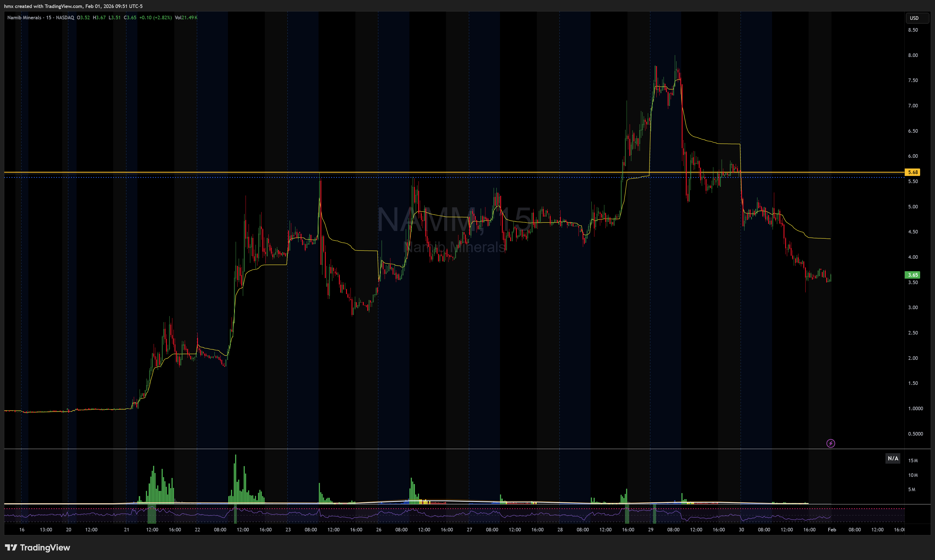The image size is (935, 560).
Task: Click the TradingView logo at bottom left
Action: pyautogui.click(x=37, y=548)
